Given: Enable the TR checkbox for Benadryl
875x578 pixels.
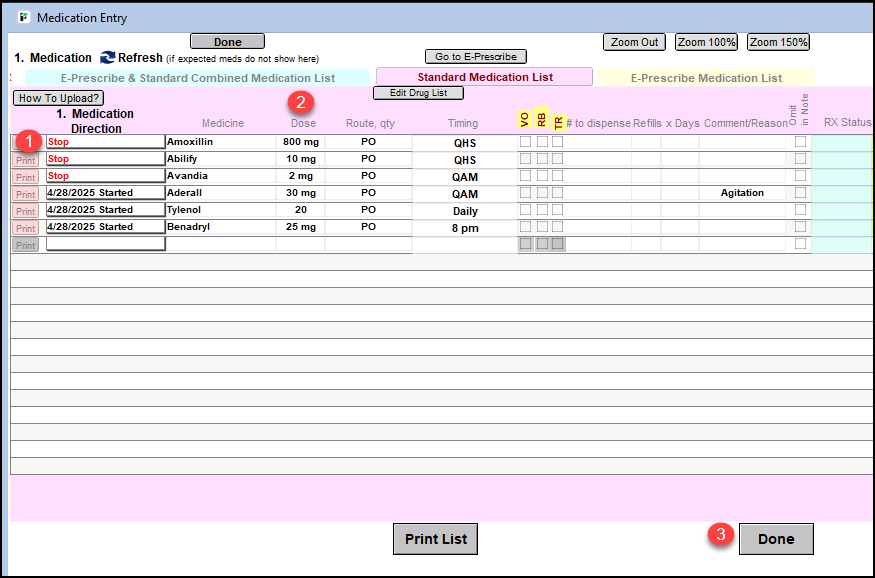Looking at the screenshot, I should pos(558,227).
